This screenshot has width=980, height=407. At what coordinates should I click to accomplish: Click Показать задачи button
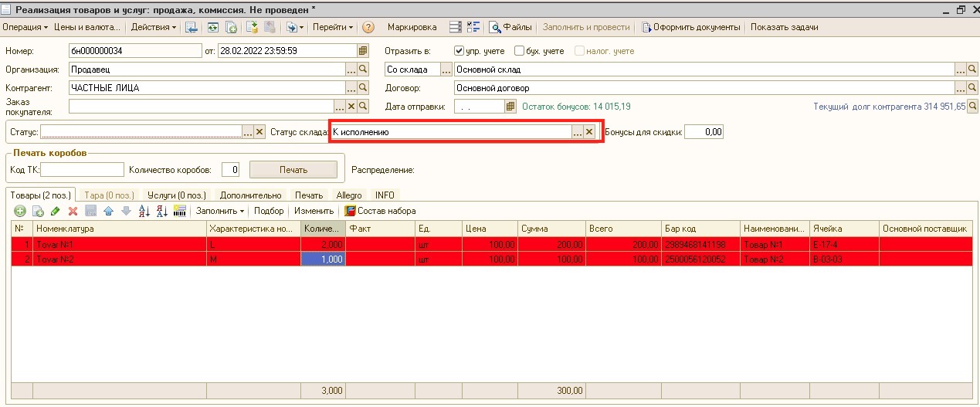(784, 27)
